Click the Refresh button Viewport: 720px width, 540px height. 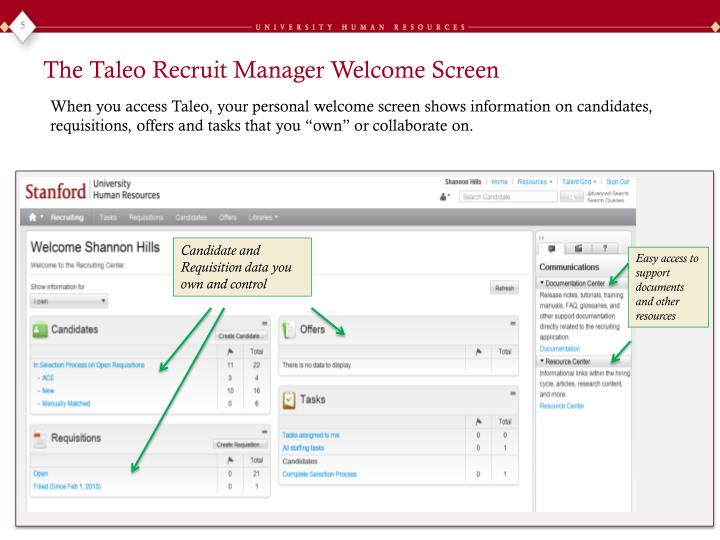504,288
